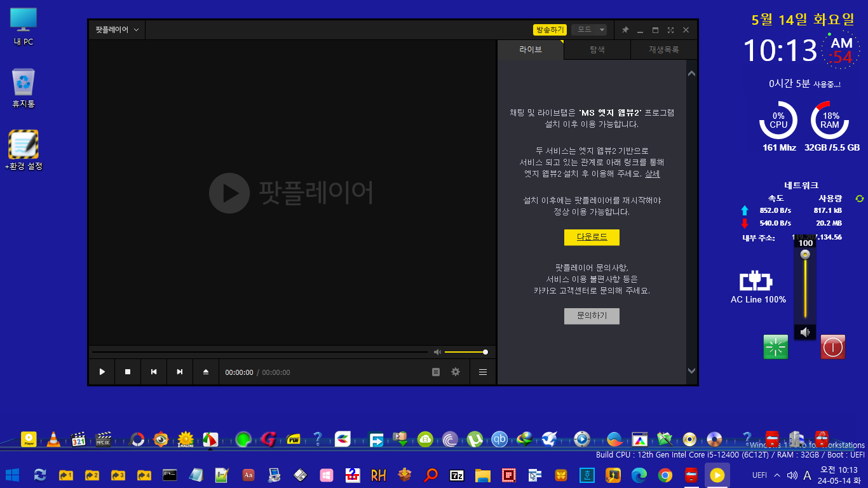Open the Windows Start button
This screenshot has height=488, width=868.
(12, 475)
